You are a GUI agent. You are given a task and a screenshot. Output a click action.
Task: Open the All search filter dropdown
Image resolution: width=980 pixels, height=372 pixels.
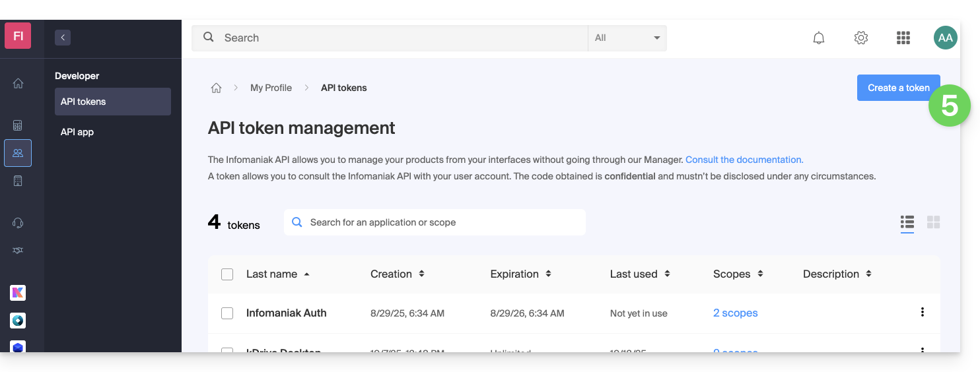627,38
